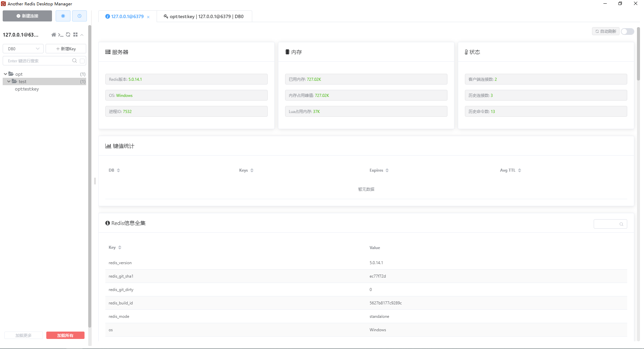Click the 加载更多 load more button
The width and height of the screenshot is (644, 349).
coord(23,335)
